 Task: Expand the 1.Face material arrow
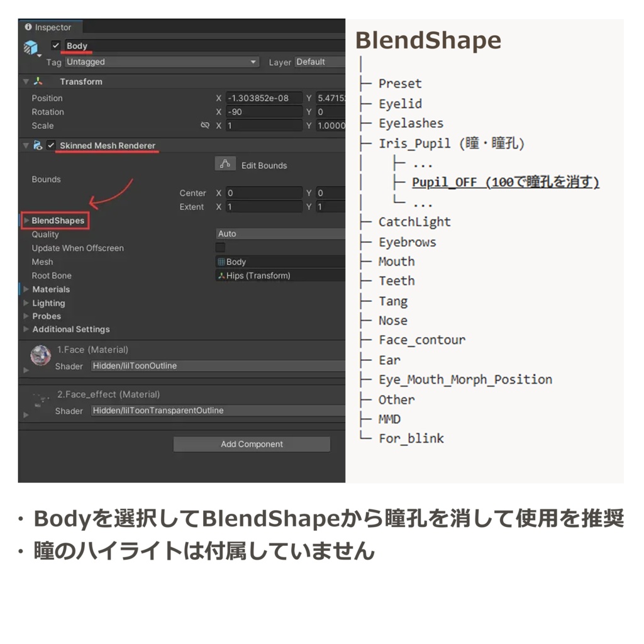(26, 370)
